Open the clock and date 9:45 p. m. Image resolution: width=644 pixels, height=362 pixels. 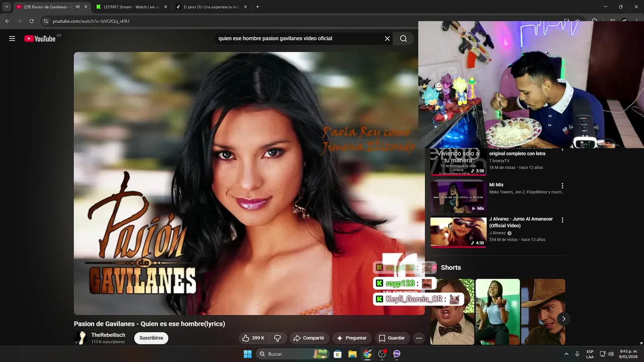click(x=628, y=354)
